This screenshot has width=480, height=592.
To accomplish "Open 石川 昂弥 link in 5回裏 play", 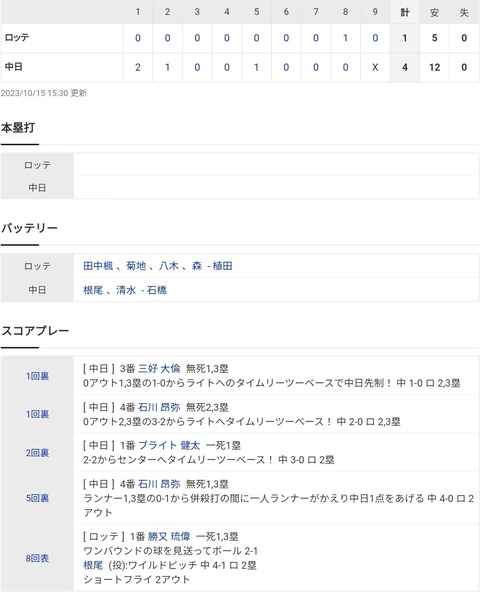I will click(159, 484).
